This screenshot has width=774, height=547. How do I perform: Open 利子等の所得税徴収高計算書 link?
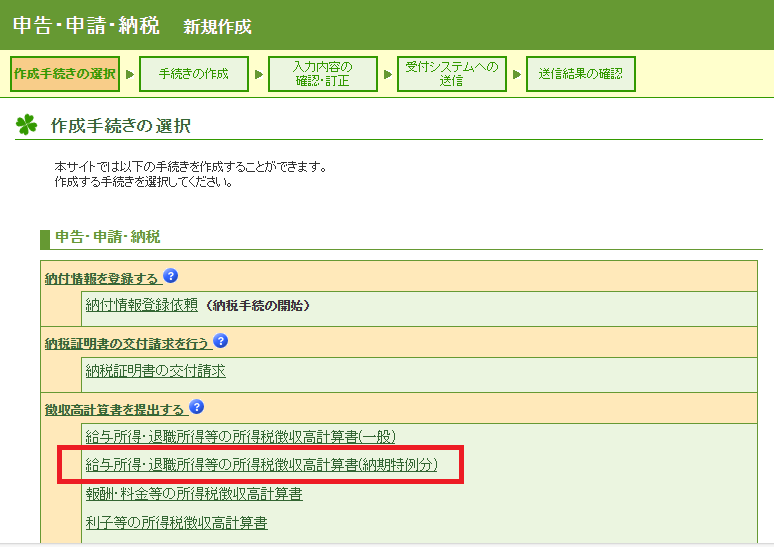tap(177, 523)
